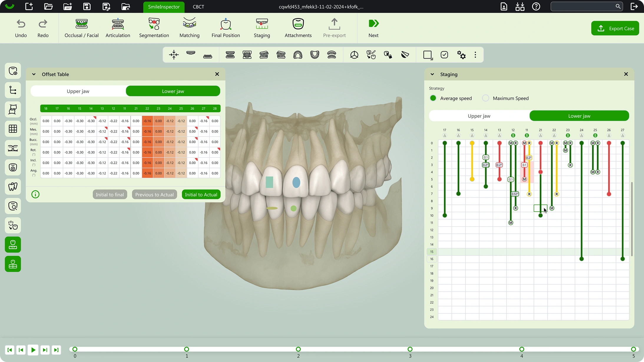The width and height of the screenshot is (644, 362).
Task: Open the three-dot more options menu
Action: click(475, 55)
